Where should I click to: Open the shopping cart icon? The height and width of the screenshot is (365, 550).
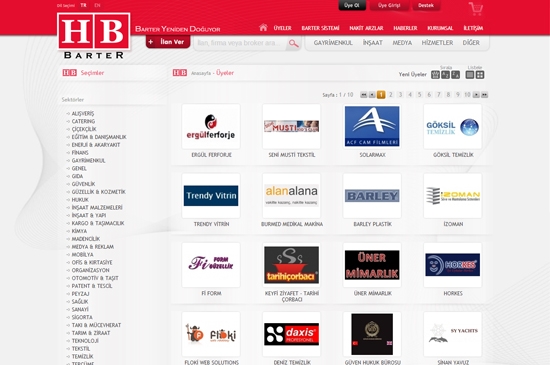point(476,8)
